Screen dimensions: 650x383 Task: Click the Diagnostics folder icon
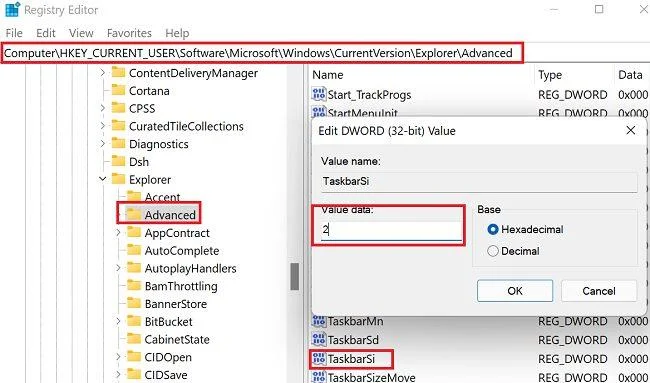(x=119, y=144)
